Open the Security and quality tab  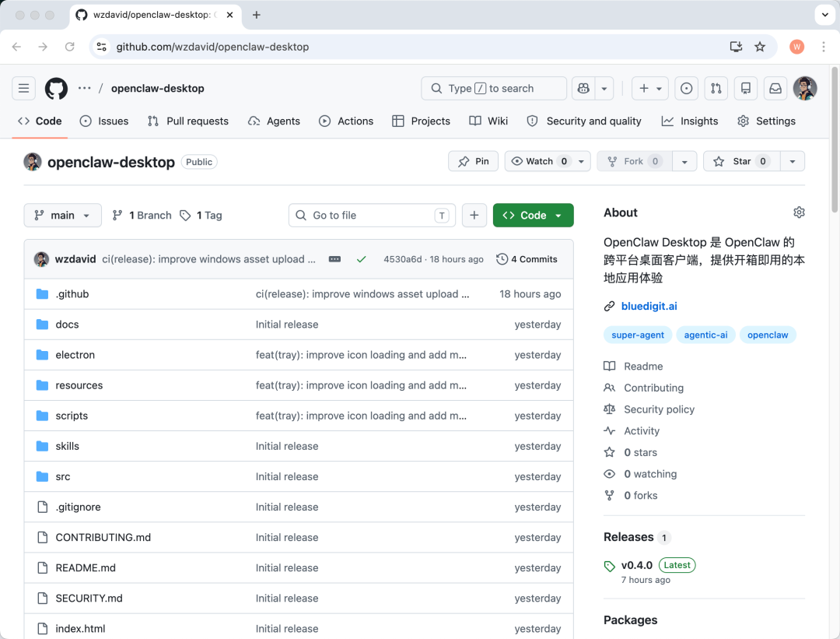point(584,121)
